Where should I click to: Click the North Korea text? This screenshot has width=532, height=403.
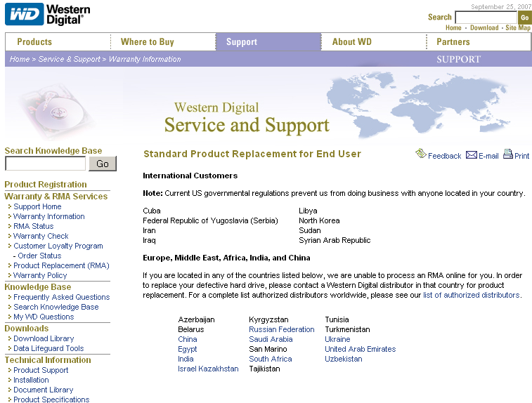coord(319,220)
